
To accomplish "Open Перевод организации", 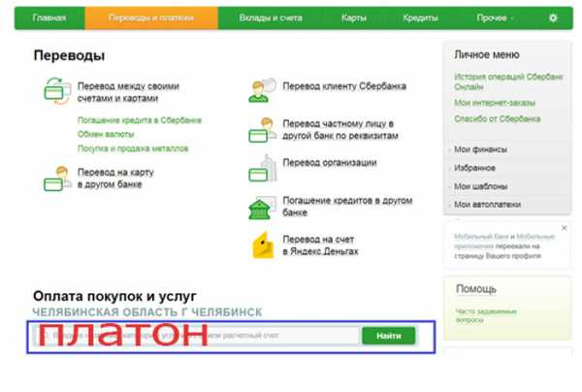I will (x=330, y=163).
